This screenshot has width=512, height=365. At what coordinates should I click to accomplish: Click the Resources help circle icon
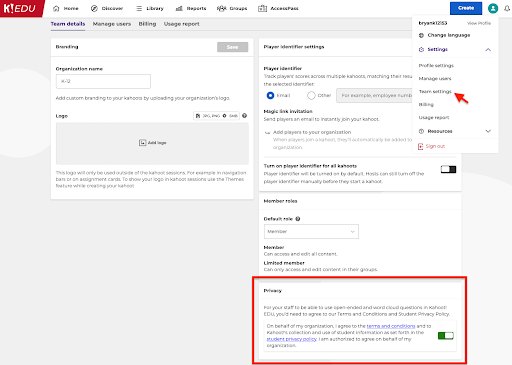pyautogui.click(x=421, y=131)
